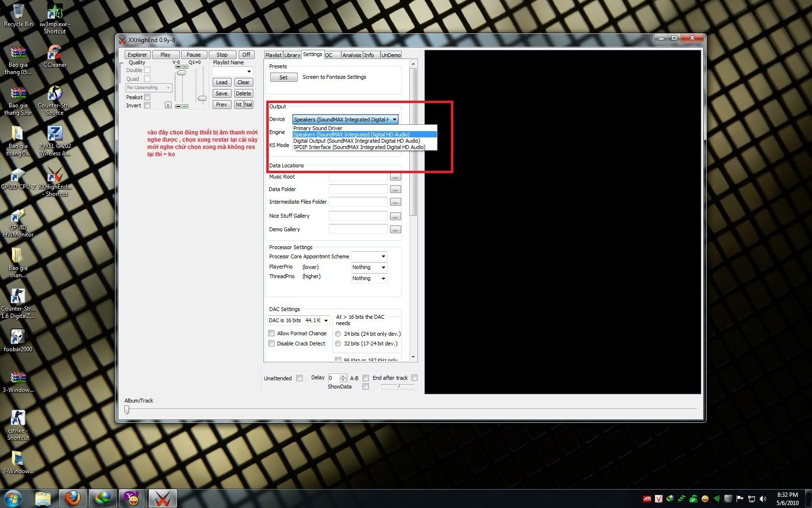The width and height of the screenshot is (812, 508).
Task: Open the ThreadPrio dropdown
Action: (x=369, y=279)
